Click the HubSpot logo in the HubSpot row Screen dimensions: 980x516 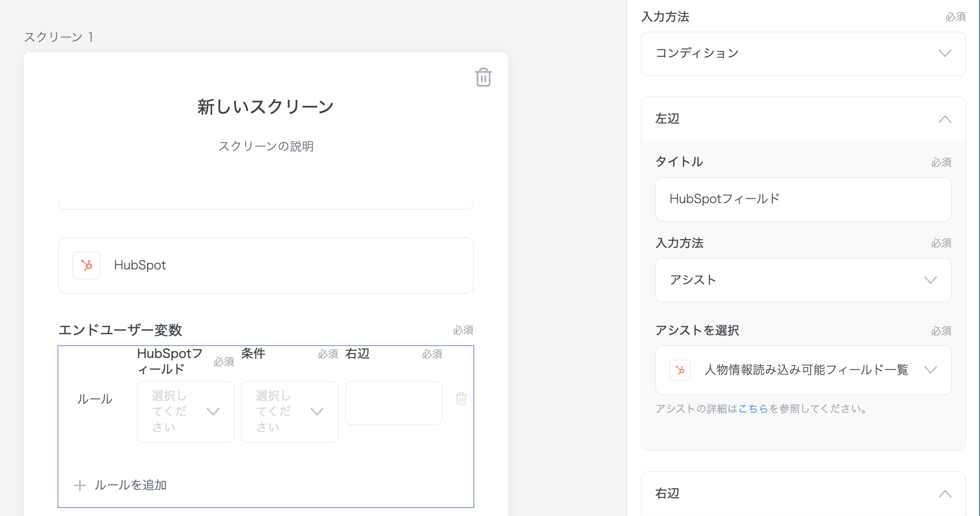coord(87,265)
